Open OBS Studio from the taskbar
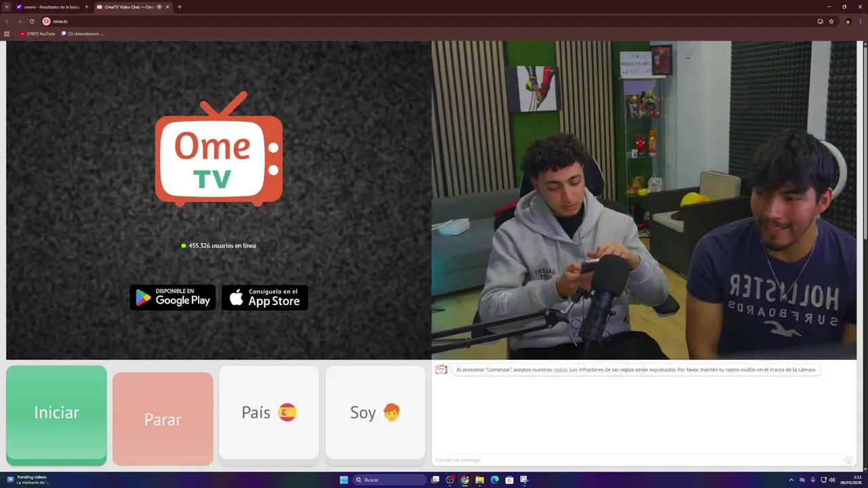 450,480
